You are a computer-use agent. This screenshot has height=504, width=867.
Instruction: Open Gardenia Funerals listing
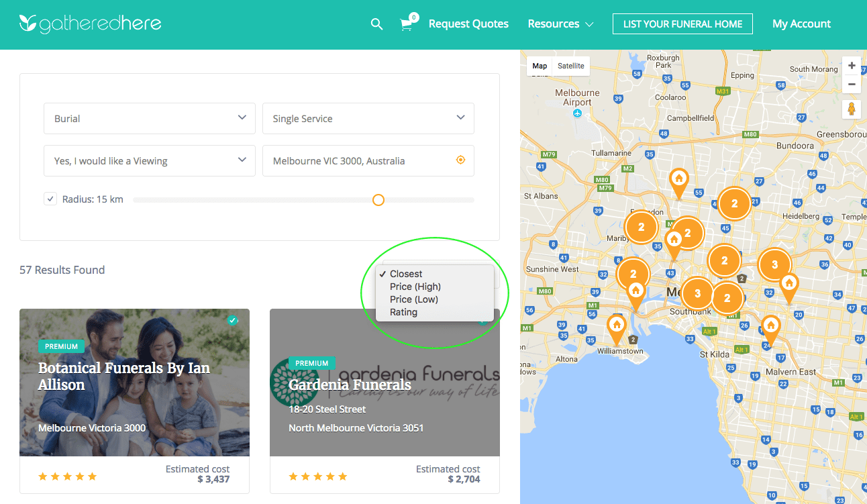click(x=350, y=385)
